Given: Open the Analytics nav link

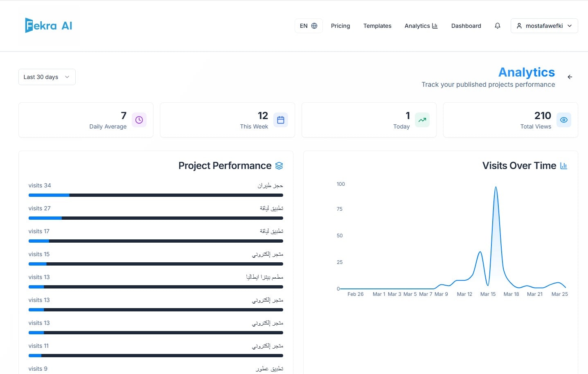Looking at the screenshot, I should (421, 26).
